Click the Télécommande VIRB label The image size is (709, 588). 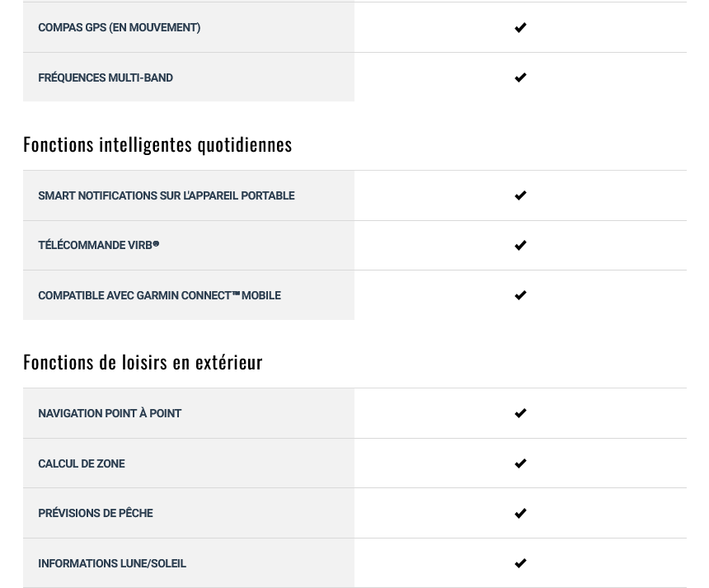coord(99,245)
